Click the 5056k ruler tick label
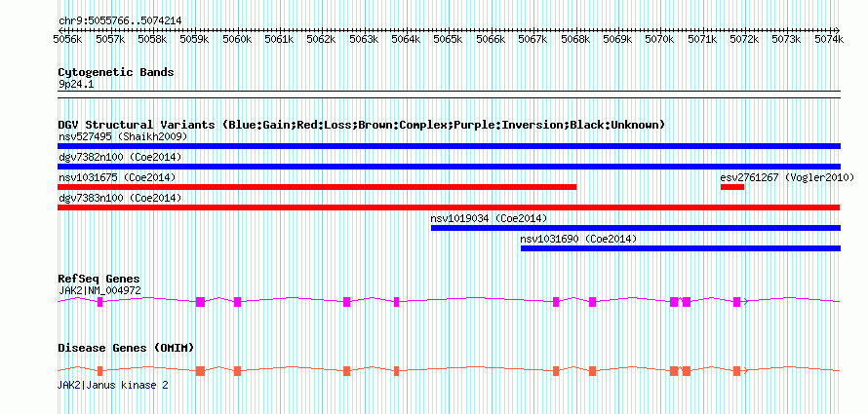 pyautogui.click(x=67, y=39)
